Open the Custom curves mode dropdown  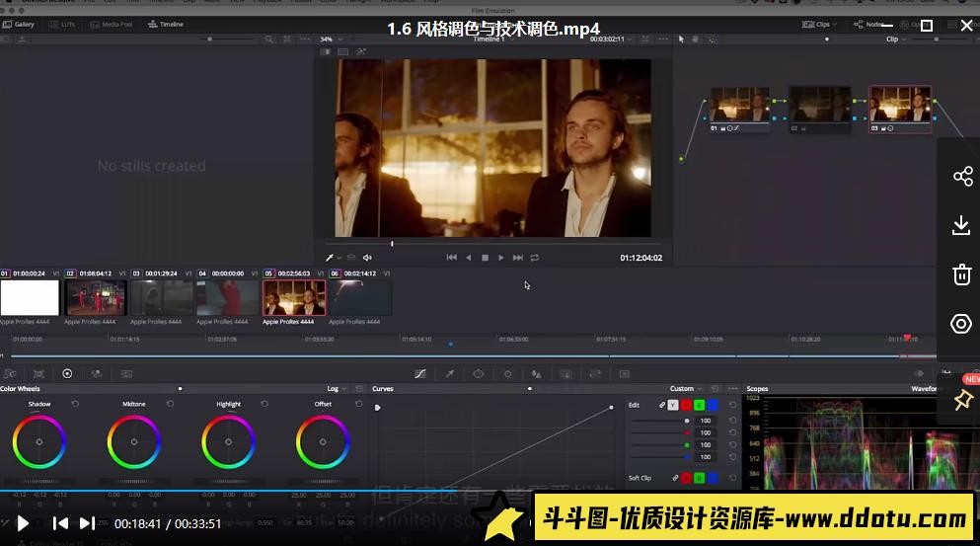click(x=686, y=388)
